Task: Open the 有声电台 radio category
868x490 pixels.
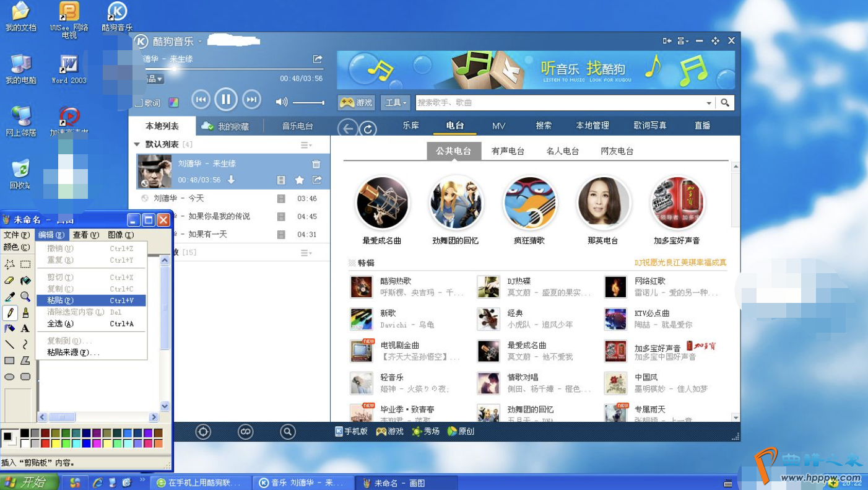Action: tap(508, 151)
